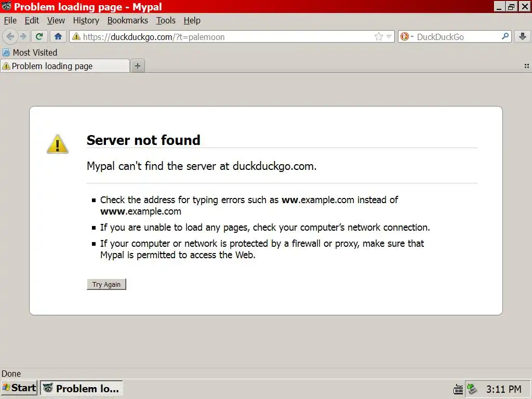Click the large yellow warning triangle icon
This screenshot has width=532, height=399.
[57, 144]
